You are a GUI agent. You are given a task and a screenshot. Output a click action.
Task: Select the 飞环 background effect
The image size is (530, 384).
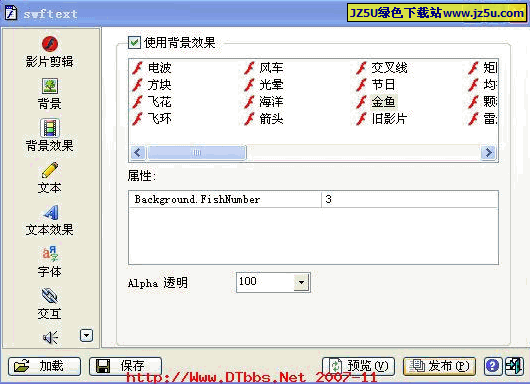160,119
